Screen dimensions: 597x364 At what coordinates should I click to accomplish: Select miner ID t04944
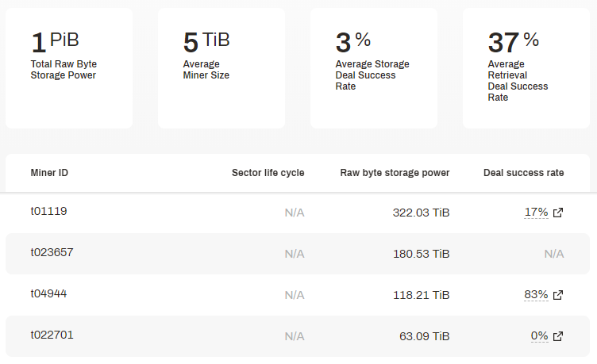point(48,293)
